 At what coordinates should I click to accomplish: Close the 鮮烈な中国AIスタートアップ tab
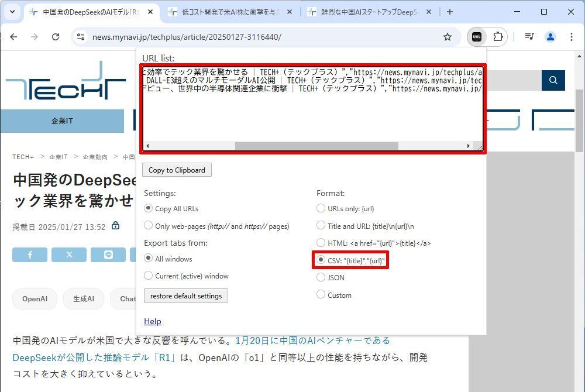point(429,12)
